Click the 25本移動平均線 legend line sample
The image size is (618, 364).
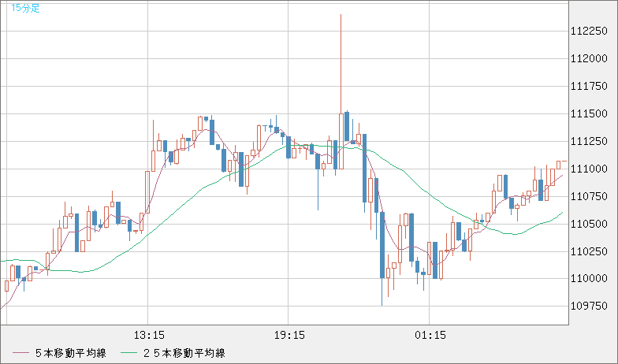coord(128,354)
